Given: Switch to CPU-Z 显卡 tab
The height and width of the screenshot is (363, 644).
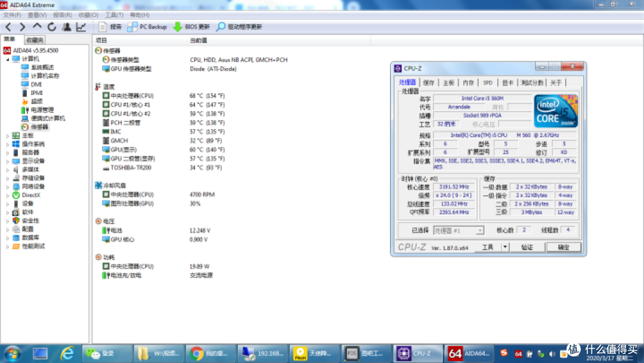Looking at the screenshot, I should click(x=507, y=83).
